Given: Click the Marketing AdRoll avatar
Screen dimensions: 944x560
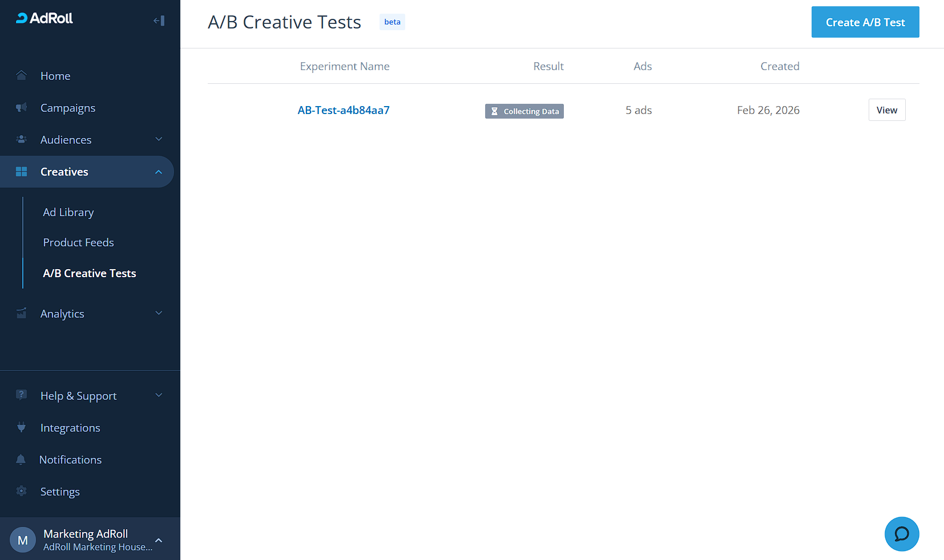Looking at the screenshot, I should coord(23,540).
